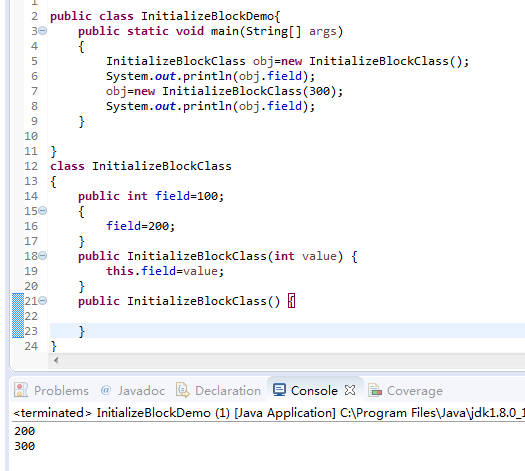Click 'public InitializeBlockClass(int value)' constructor header
Image resolution: width=525 pixels, height=471 pixels.
(x=211, y=256)
